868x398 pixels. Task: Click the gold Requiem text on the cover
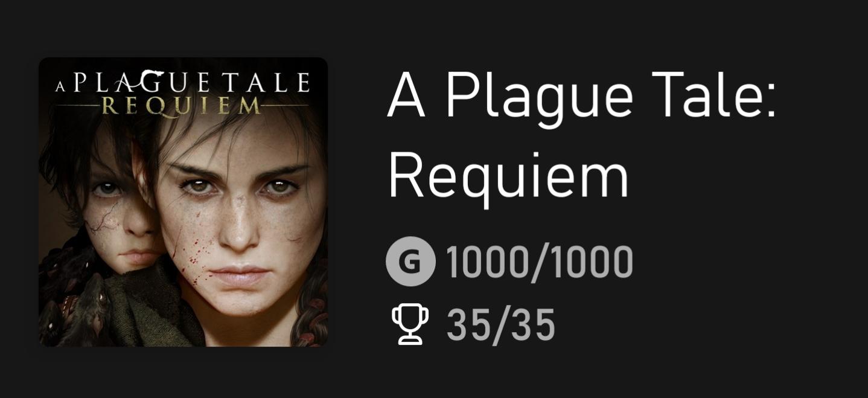coord(181,106)
